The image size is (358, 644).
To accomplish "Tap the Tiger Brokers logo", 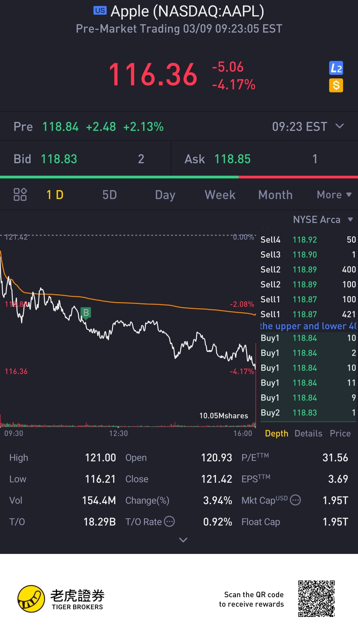I will (60, 599).
